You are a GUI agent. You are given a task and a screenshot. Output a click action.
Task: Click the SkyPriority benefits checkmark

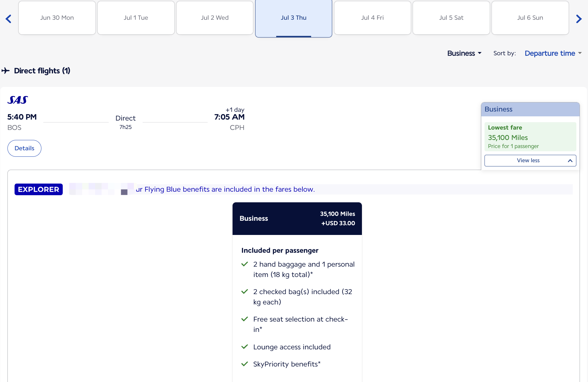coord(245,364)
